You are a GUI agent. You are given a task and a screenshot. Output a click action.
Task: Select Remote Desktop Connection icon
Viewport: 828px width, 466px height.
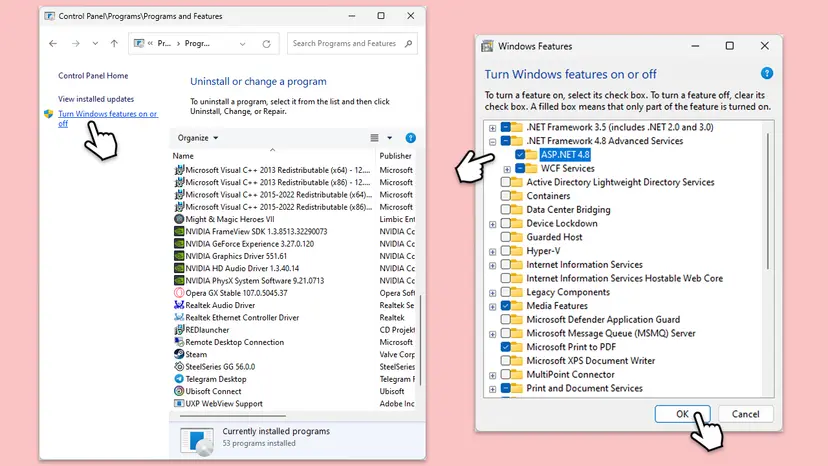click(x=179, y=342)
